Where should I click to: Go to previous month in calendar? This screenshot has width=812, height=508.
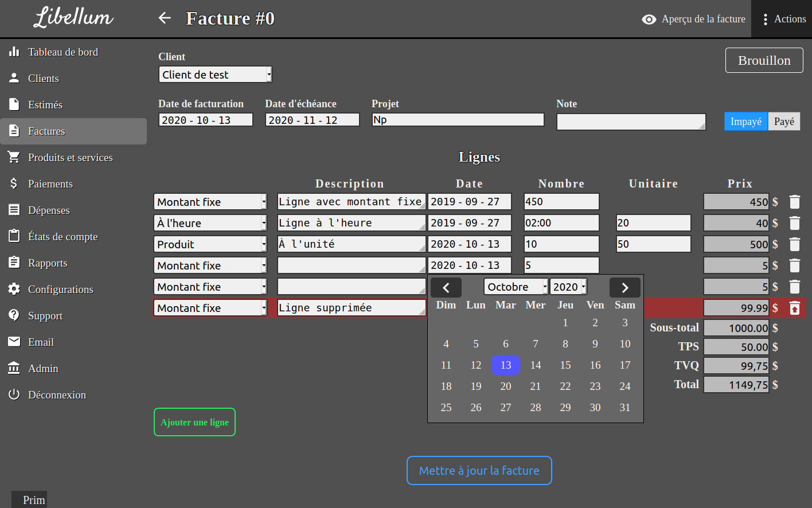click(x=446, y=287)
